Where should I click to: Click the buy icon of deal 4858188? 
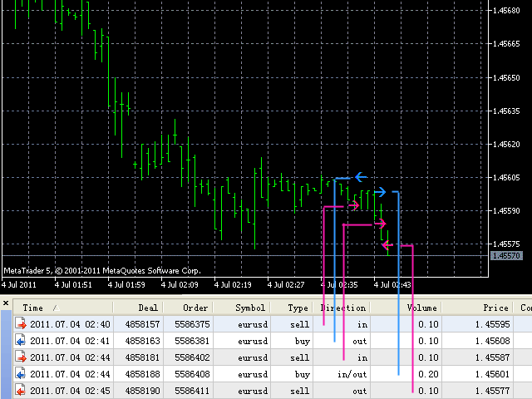pos(20,373)
